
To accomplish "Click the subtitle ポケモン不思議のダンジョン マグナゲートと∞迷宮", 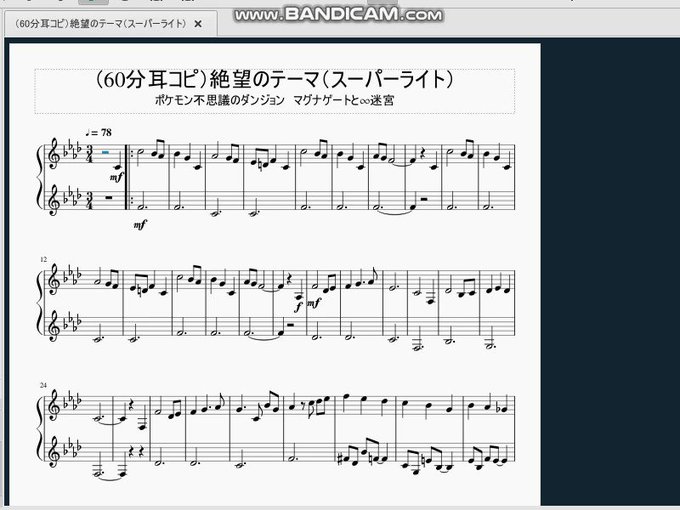I will (x=274, y=101).
